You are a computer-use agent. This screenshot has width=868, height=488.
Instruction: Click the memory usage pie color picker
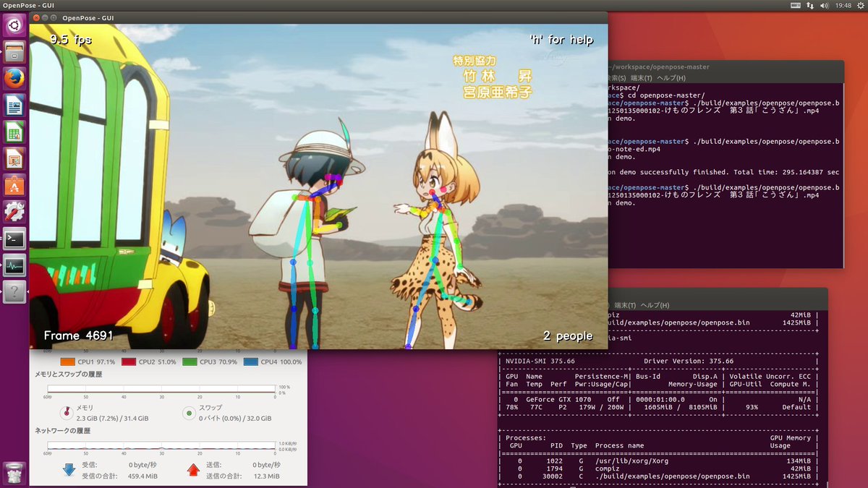[x=67, y=413]
